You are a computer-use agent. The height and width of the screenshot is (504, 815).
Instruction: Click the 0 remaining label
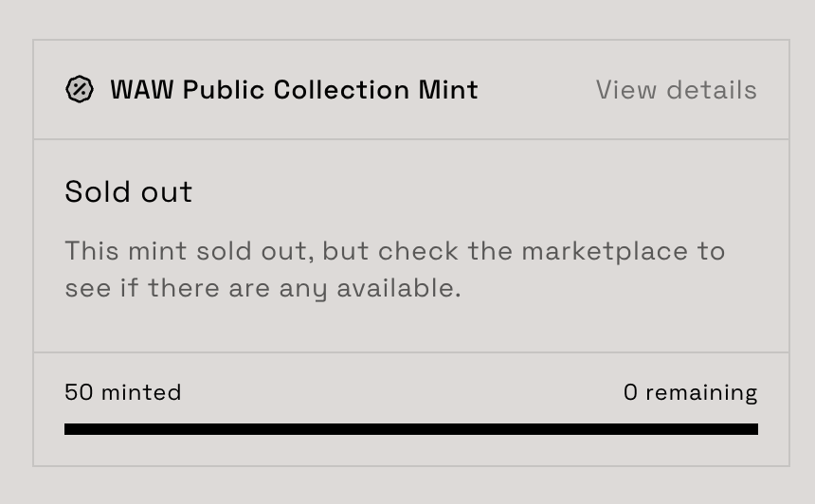coord(690,392)
